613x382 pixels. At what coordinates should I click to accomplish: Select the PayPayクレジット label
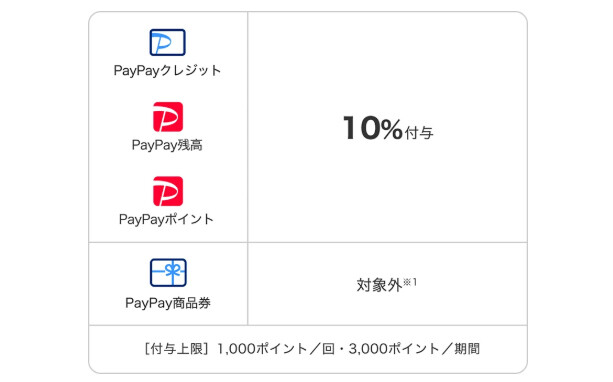coord(167,71)
